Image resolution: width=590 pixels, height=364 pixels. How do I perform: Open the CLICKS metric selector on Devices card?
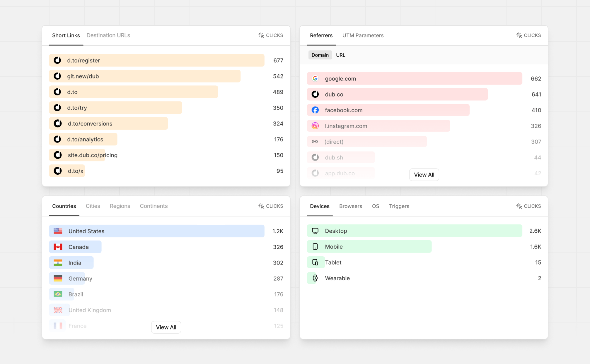click(x=528, y=206)
